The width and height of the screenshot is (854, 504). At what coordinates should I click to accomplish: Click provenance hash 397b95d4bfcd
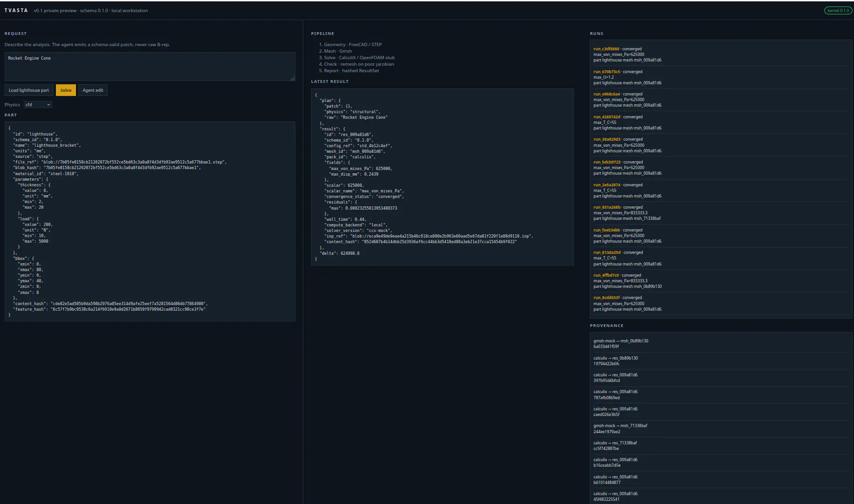pos(606,381)
